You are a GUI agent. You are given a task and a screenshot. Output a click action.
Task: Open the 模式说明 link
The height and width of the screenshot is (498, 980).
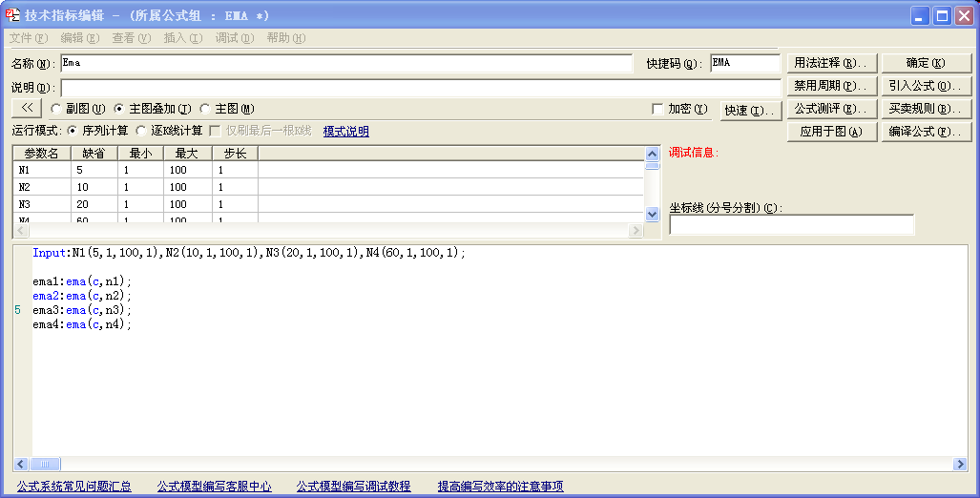345,132
